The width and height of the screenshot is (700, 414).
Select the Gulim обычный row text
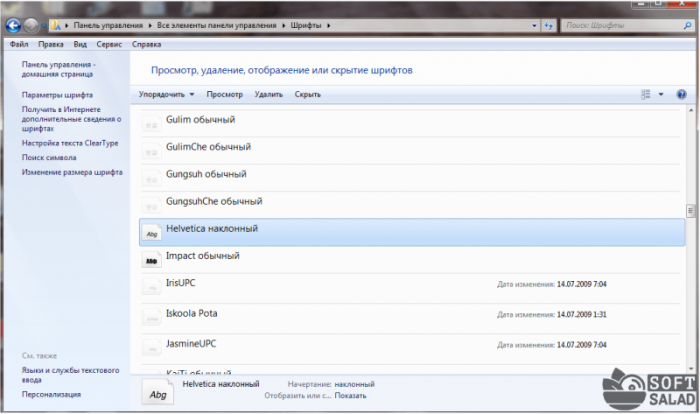point(200,120)
